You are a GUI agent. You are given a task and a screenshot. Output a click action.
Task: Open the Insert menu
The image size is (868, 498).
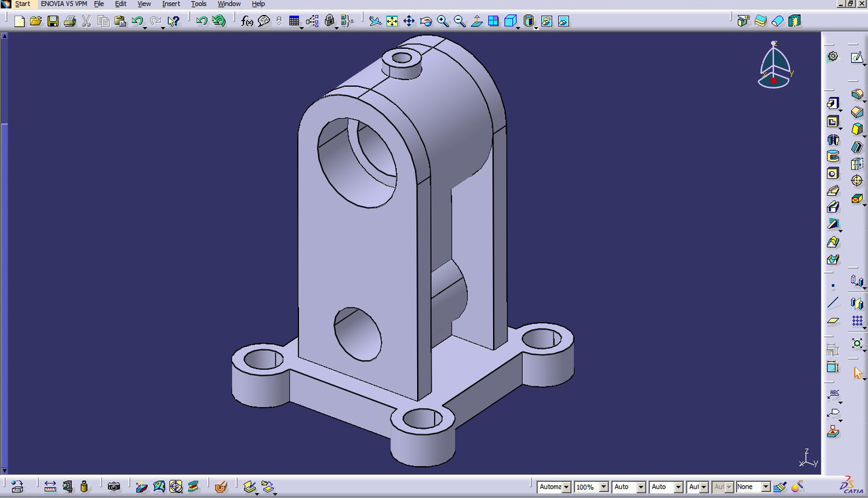(171, 4)
